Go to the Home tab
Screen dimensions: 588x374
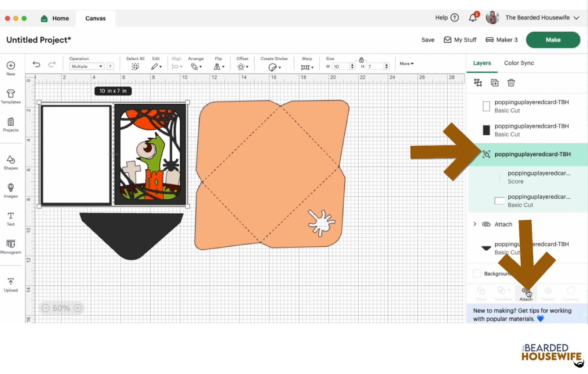point(55,18)
